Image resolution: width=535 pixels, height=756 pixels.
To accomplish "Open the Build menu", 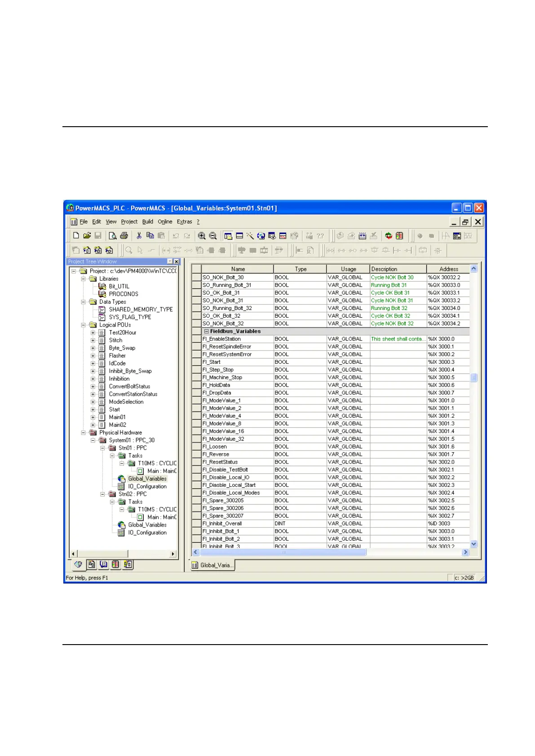I will pos(148,222).
